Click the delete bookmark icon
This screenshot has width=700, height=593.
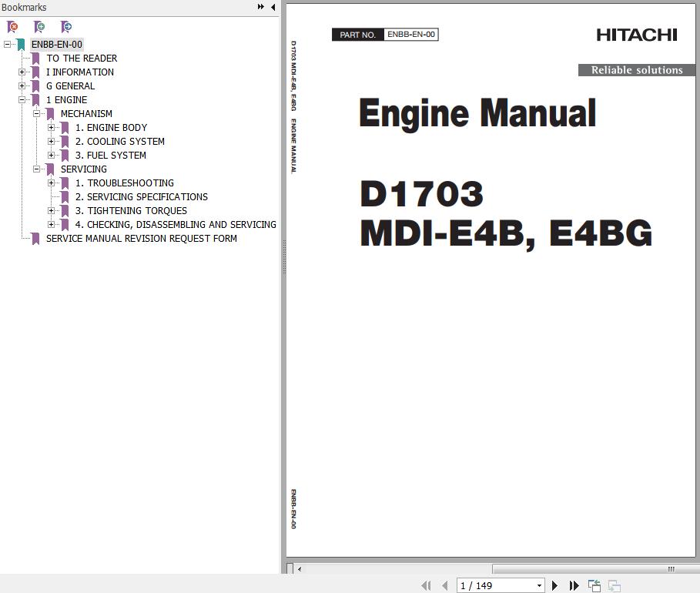(x=12, y=27)
